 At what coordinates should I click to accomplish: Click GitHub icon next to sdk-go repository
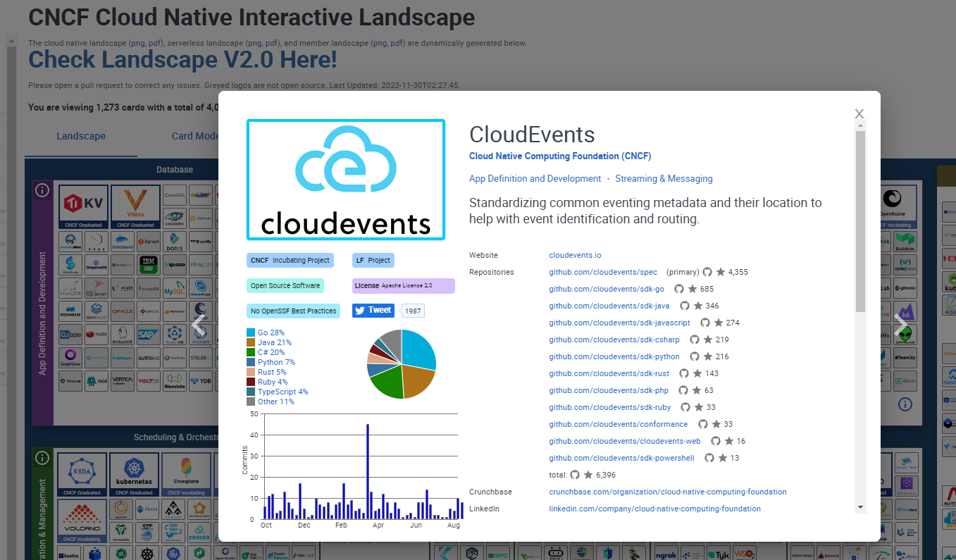click(679, 289)
